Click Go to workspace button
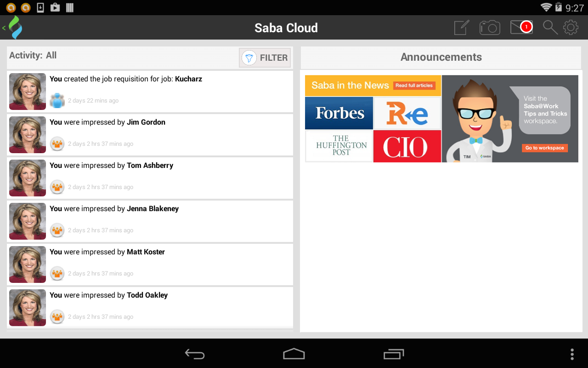 click(x=544, y=148)
